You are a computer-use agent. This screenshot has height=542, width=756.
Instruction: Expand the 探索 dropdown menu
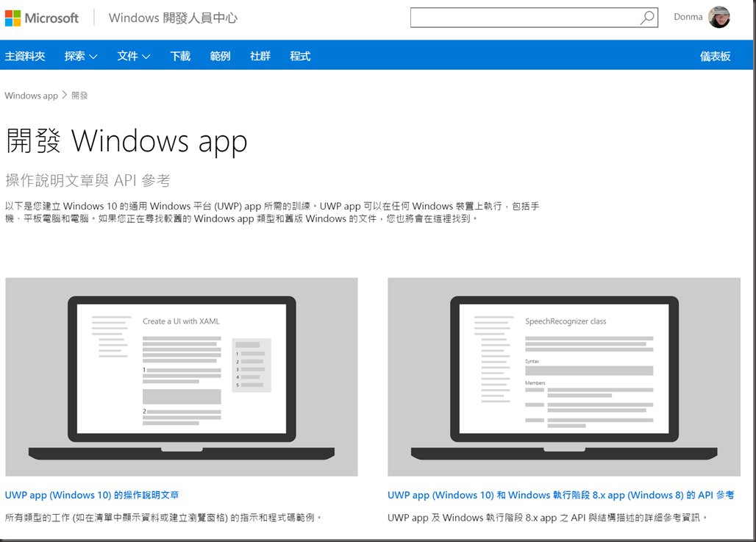[x=81, y=56]
